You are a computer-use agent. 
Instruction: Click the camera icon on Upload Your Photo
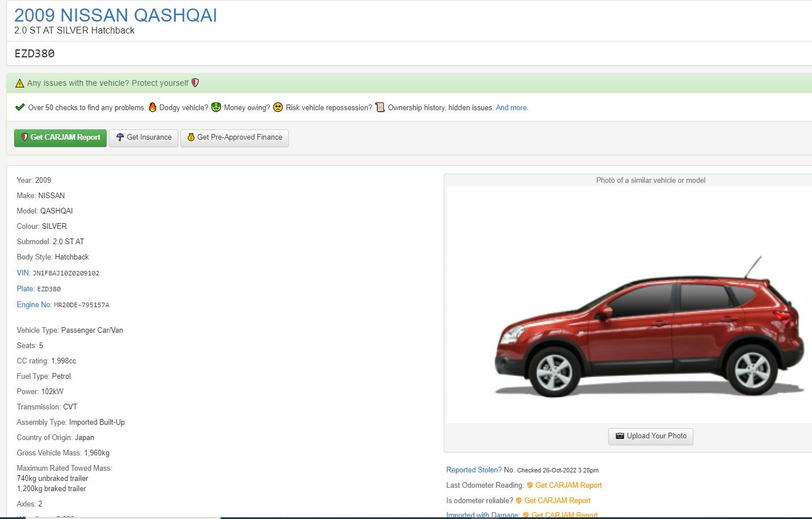pyautogui.click(x=620, y=436)
